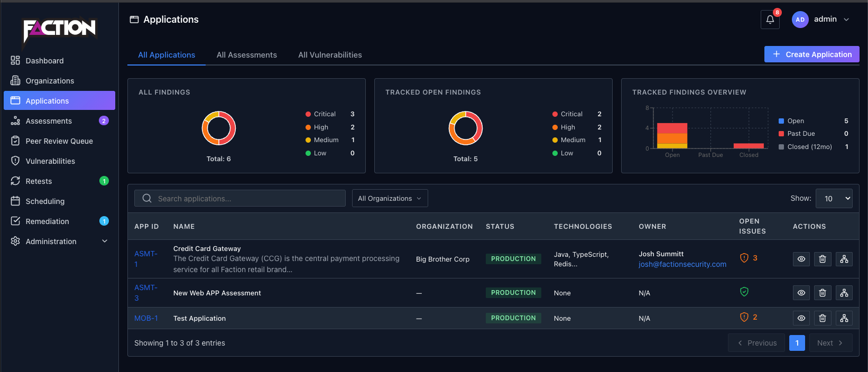
Task: Click PRODUCTION status of Credit Card Gateway
Action: coord(513,259)
